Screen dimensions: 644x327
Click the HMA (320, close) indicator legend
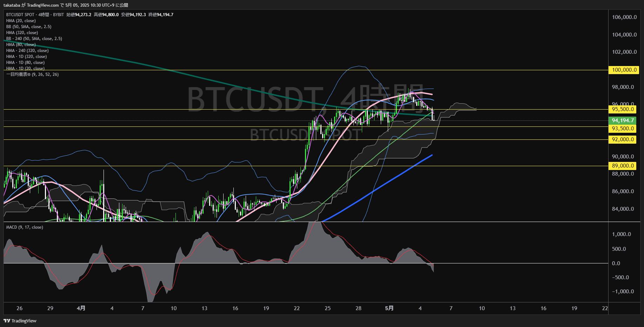click(22, 33)
